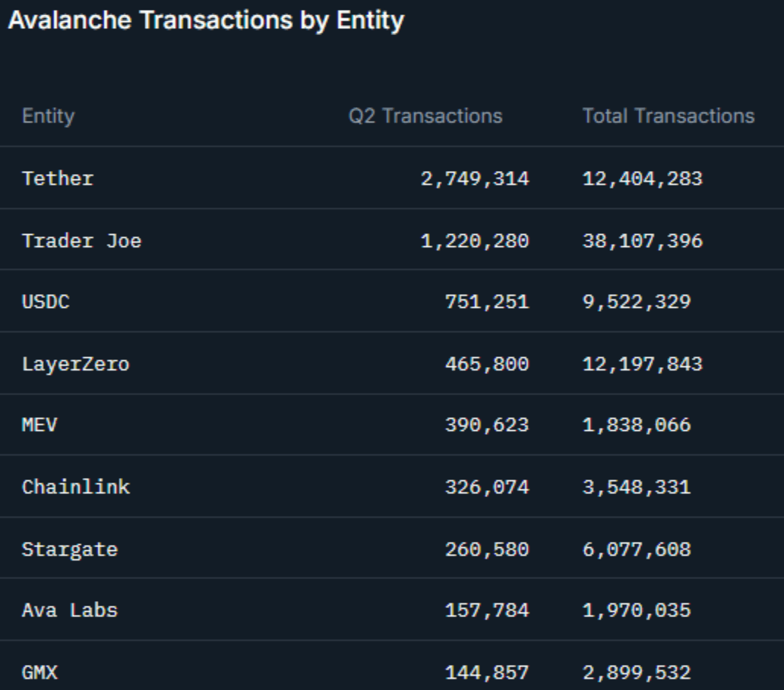Click the USDC entity name
This screenshot has height=690, width=784.
click(x=46, y=302)
